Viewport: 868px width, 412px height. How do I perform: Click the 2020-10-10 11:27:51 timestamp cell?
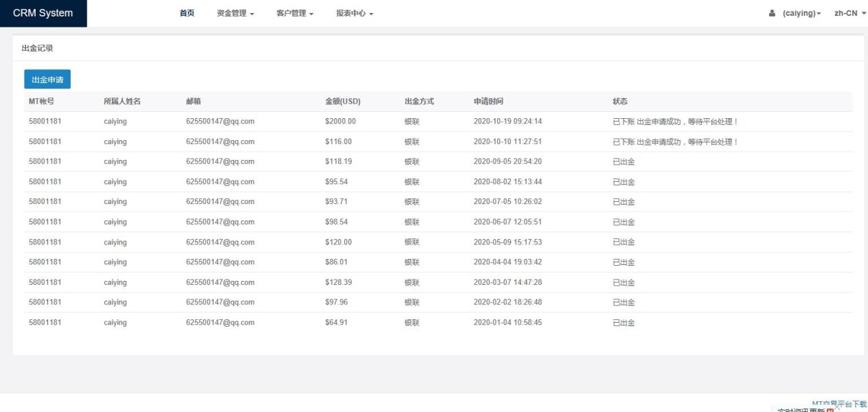507,141
